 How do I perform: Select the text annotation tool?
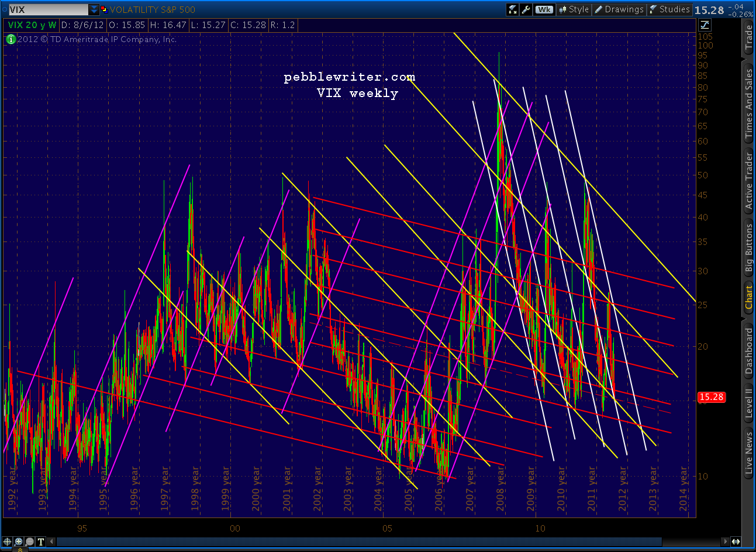point(41,541)
